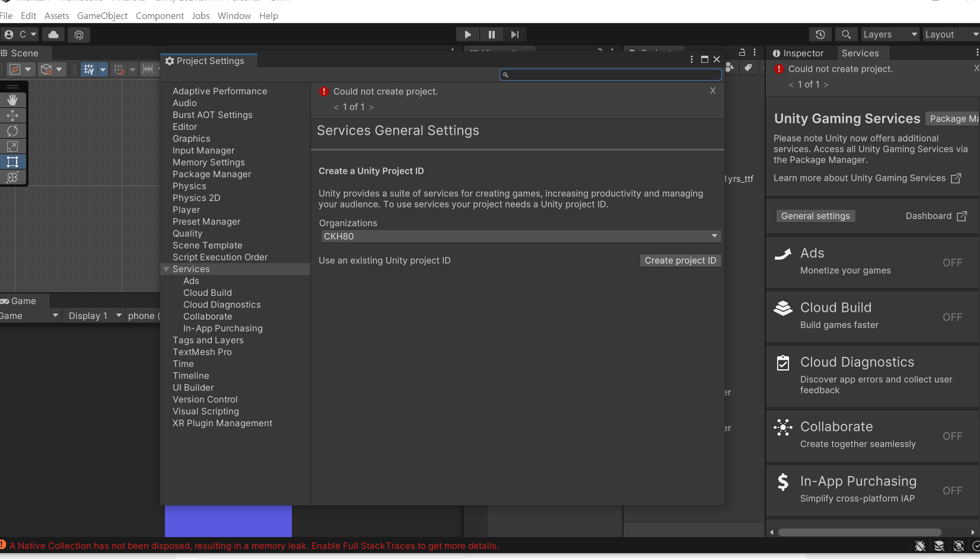Toggle the Collaborate OFF switch
Image resolution: width=980 pixels, height=559 pixels.
pos(953,436)
